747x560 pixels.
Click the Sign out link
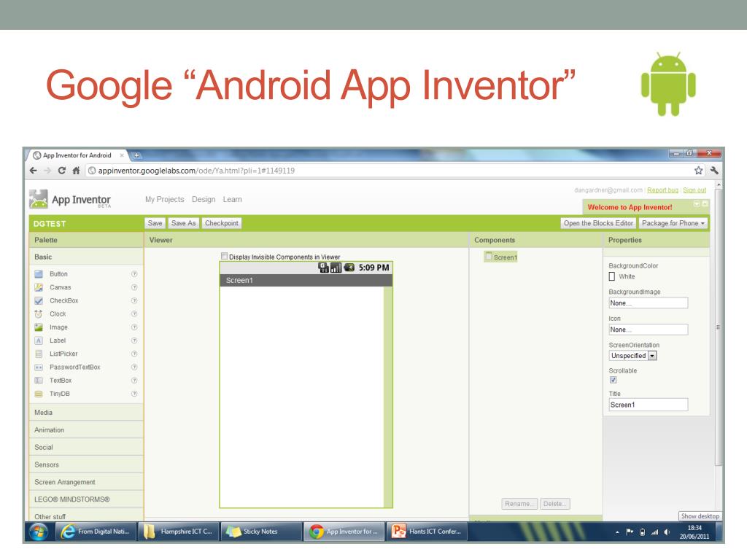(694, 190)
